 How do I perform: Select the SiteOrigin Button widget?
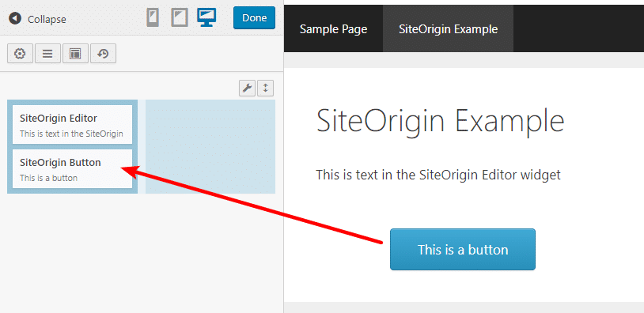pyautogui.click(x=72, y=168)
